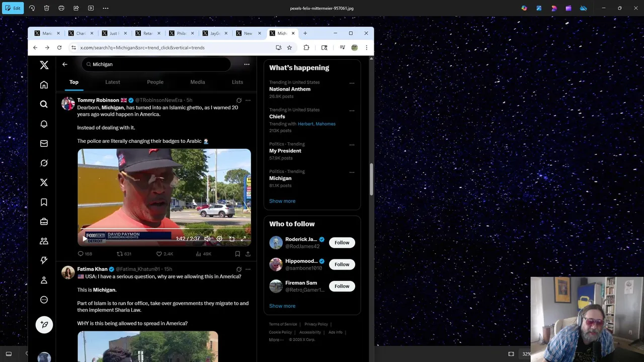This screenshot has height=362, width=644.
Task: Open Chrome three-dot menu
Action: (x=366, y=47)
